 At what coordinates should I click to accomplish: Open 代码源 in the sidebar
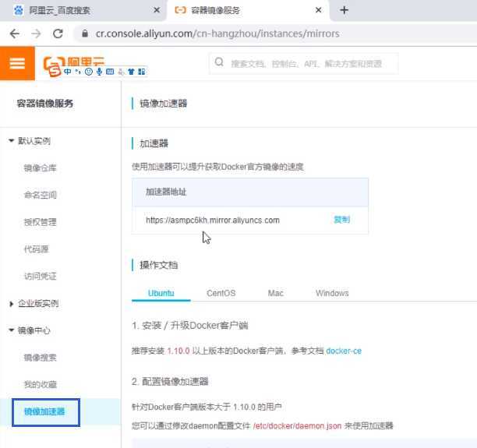(36, 249)
